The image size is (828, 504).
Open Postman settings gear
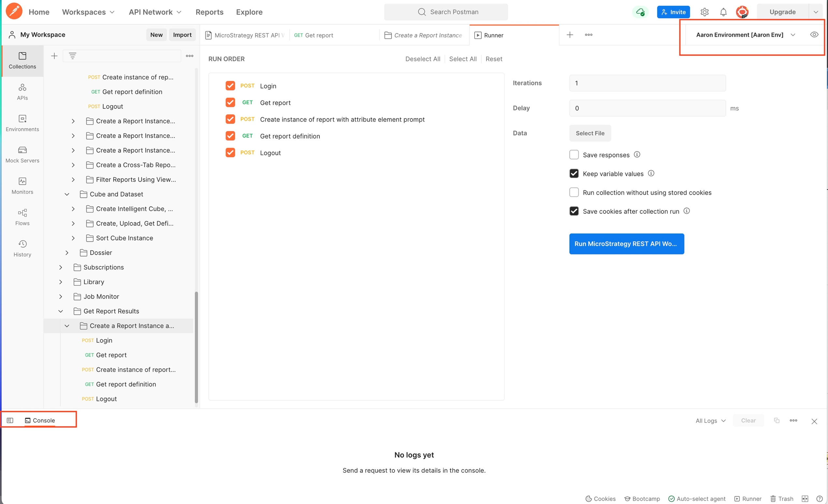click(705, 12)
